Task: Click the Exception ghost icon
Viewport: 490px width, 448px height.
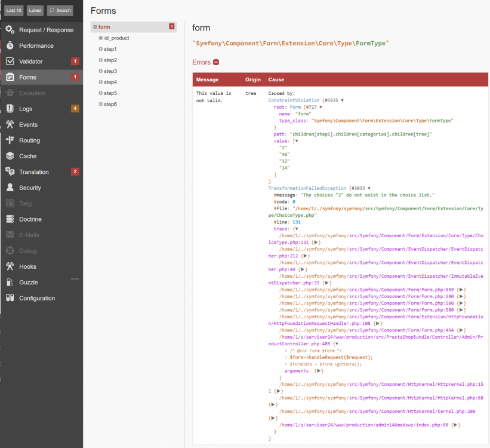Action: point(10,93)
